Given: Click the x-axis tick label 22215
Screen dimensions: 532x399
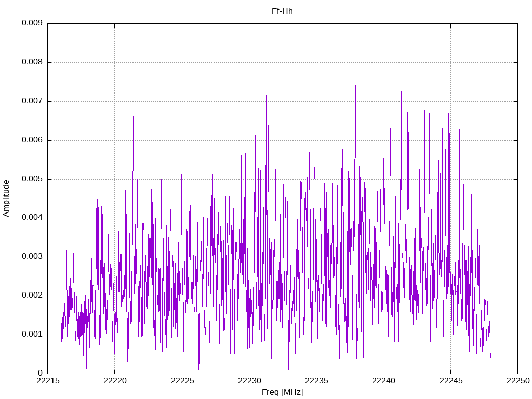Looking at the screenshot, I should point(47,381).
